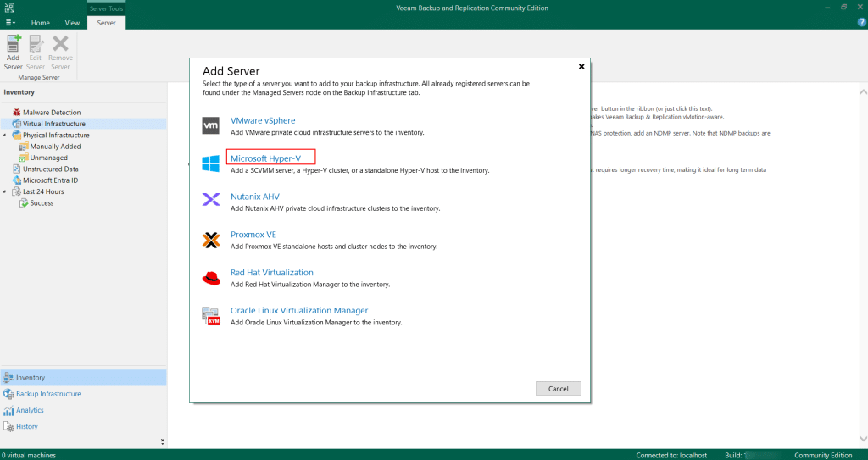Screen dimensions: 868x460
Task: Click the Oracle KVM logo icon
Action: pyautogui.click(x=211, y=316)
